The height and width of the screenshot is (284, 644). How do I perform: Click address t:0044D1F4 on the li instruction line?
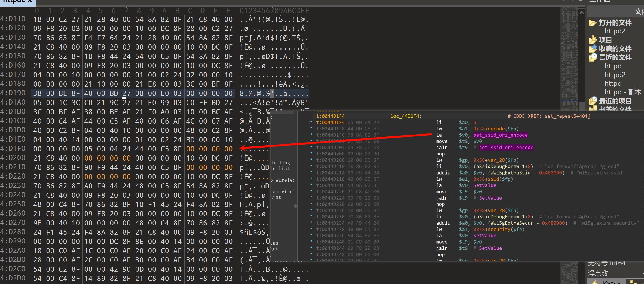coord(330,123)
